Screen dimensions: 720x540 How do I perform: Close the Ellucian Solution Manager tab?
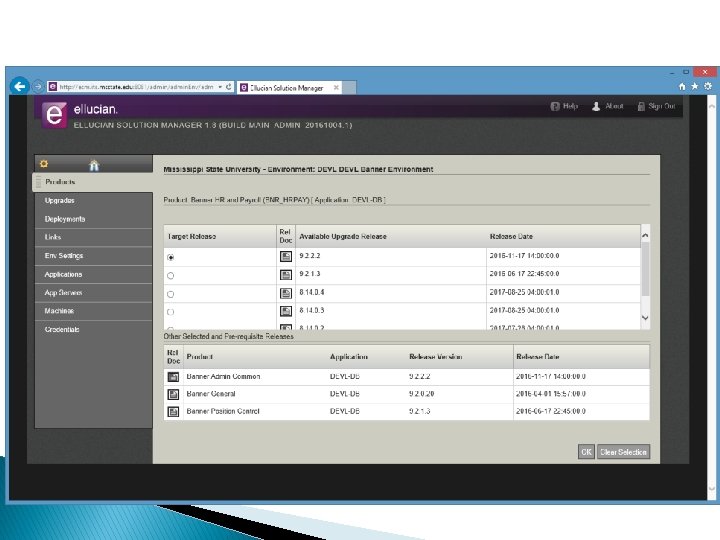[x=336, y=87]
